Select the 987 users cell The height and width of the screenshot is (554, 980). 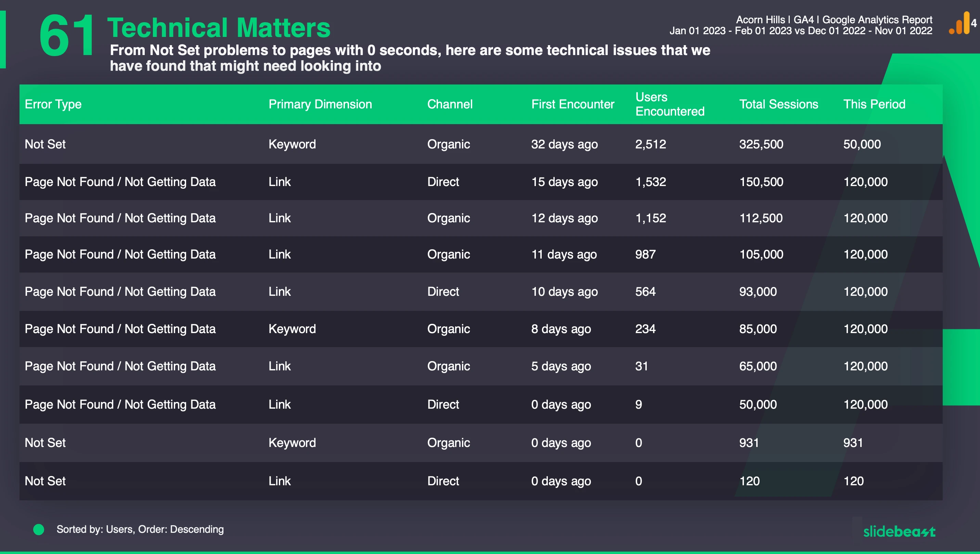coord(645,254)
